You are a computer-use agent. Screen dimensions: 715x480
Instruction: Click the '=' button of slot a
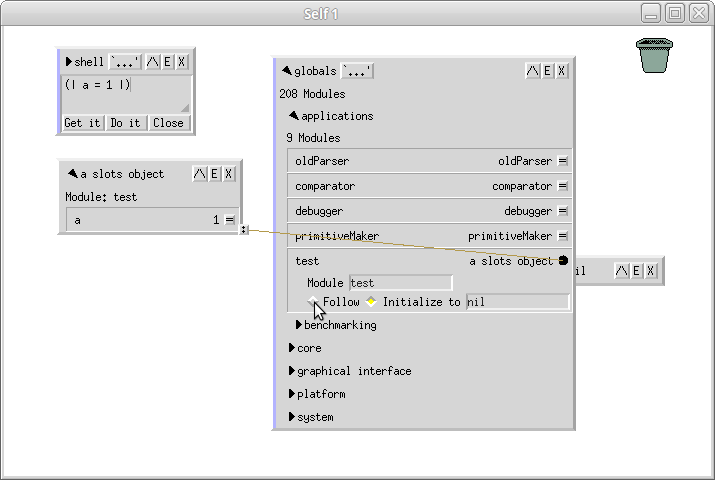[x=230, y=220]
